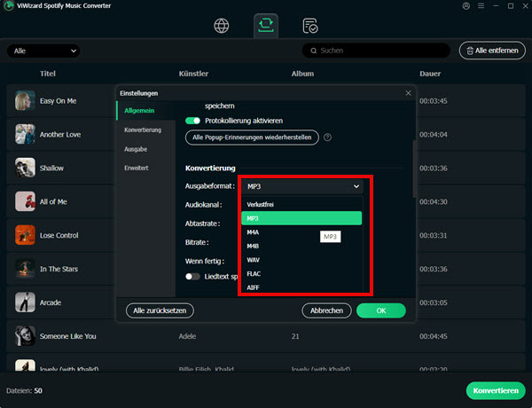Click the ViWizard app logo
The height and width of the screenshot is (408, 532).
point(9,6)
